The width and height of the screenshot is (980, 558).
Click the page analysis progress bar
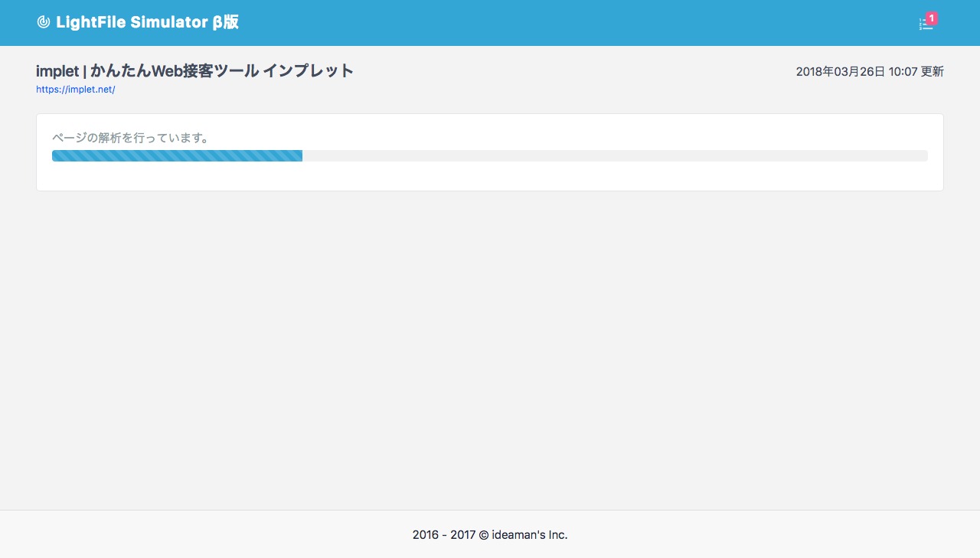pos(490,156)
